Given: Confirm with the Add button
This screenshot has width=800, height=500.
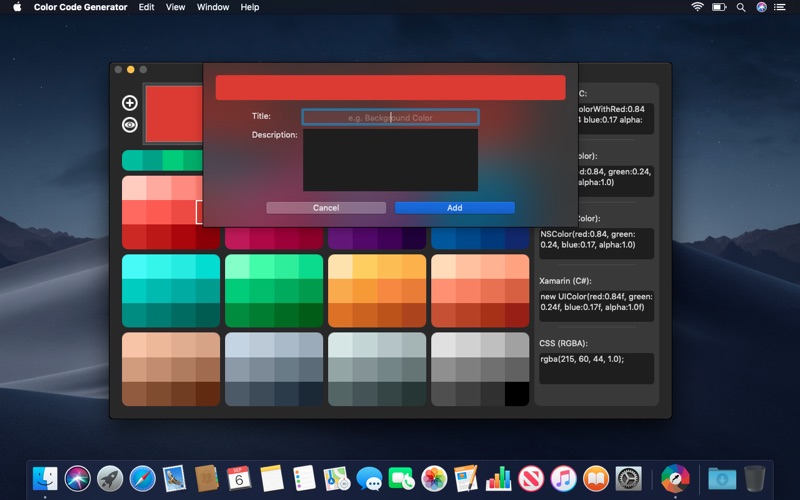Looking at the screenshot, I should [455, 208].
